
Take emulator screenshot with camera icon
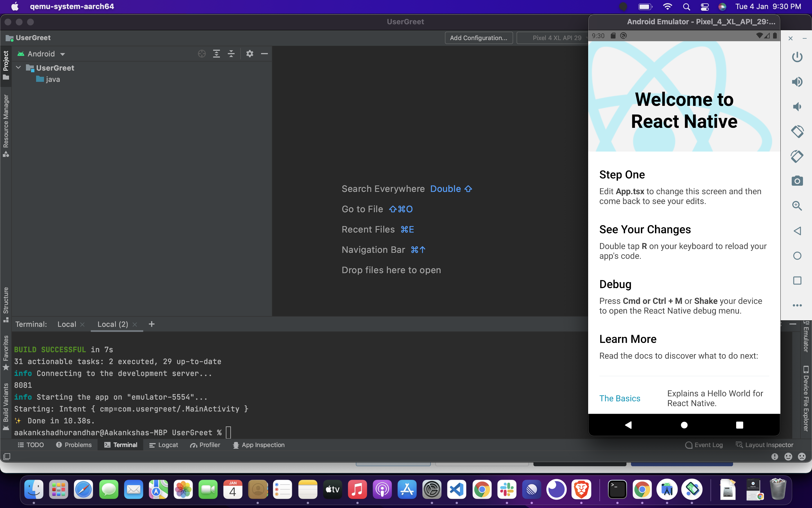pos(797,181)
